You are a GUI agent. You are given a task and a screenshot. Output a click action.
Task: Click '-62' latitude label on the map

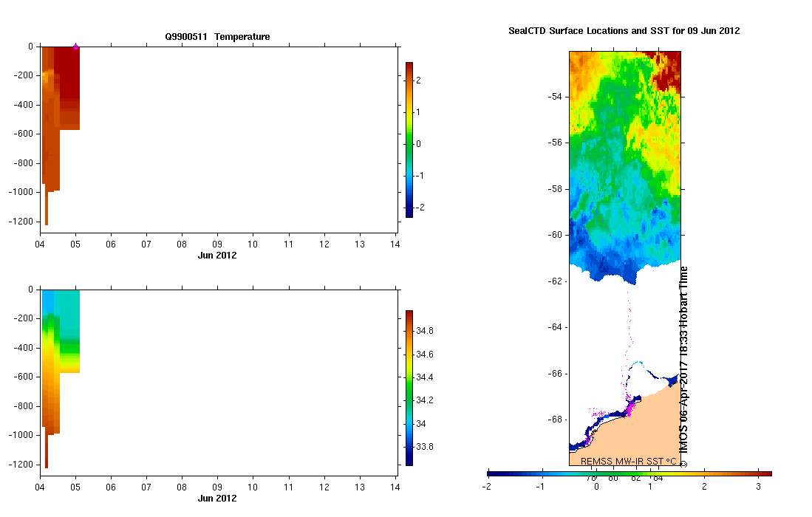pyautogui.click(x=555, y=281)
